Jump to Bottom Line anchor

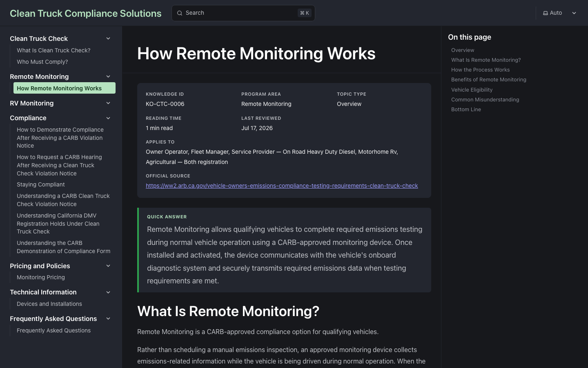pyautogui.click(x=466, y=109)
